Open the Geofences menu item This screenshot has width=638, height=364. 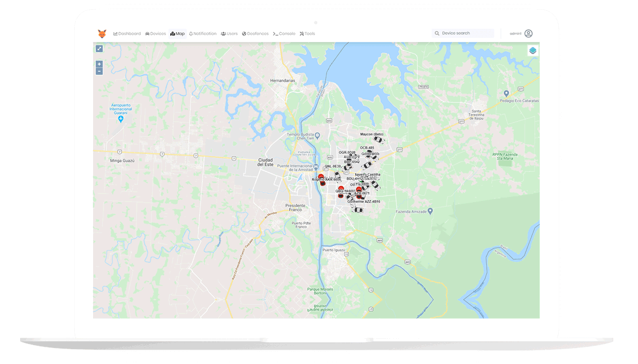pyautogui.click(x=255, y=34)
